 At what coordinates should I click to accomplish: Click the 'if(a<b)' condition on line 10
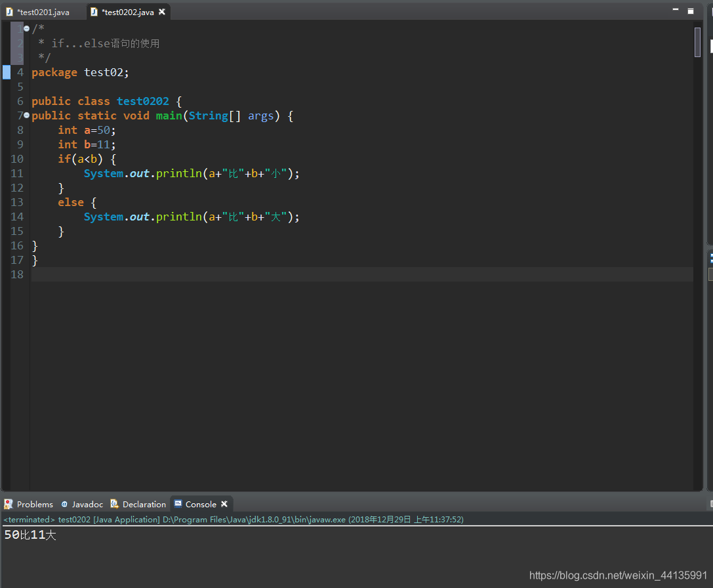coord(81,159)
